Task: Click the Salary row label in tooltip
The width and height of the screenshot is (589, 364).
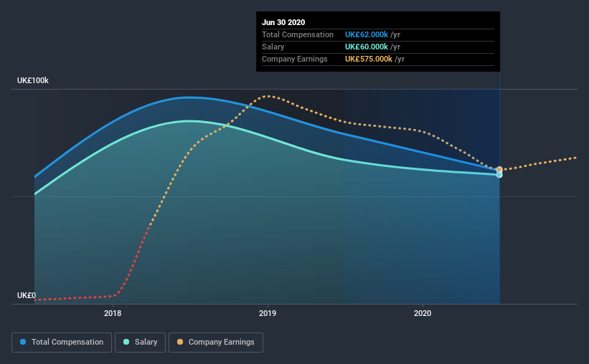Action: [273, 47]
